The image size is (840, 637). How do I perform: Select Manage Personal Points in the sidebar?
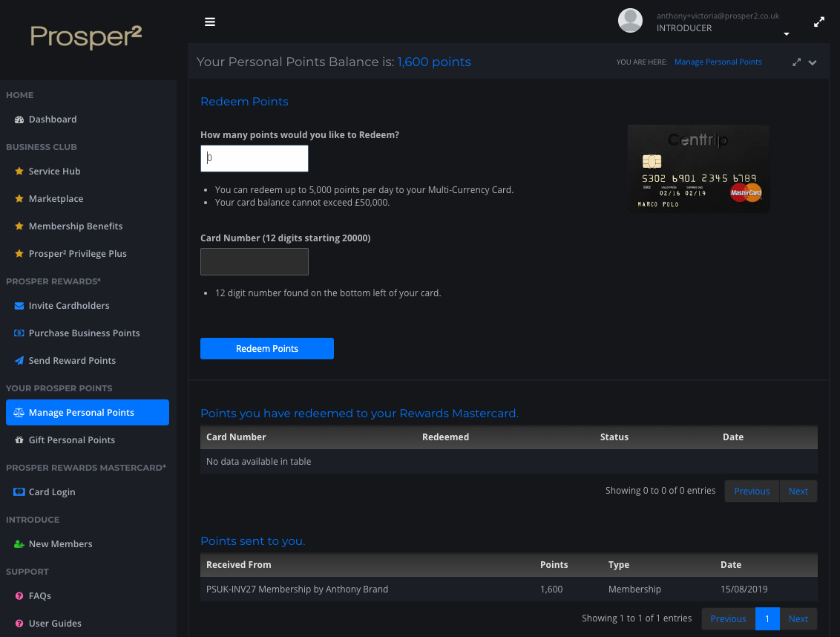click(x=88, y=412)
